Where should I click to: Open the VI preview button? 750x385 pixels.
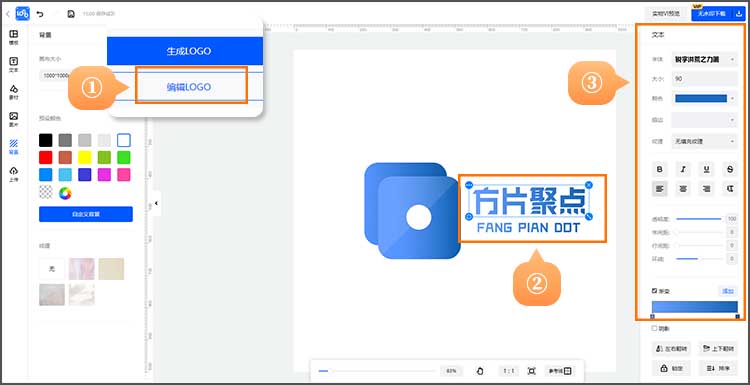(666, 14)
